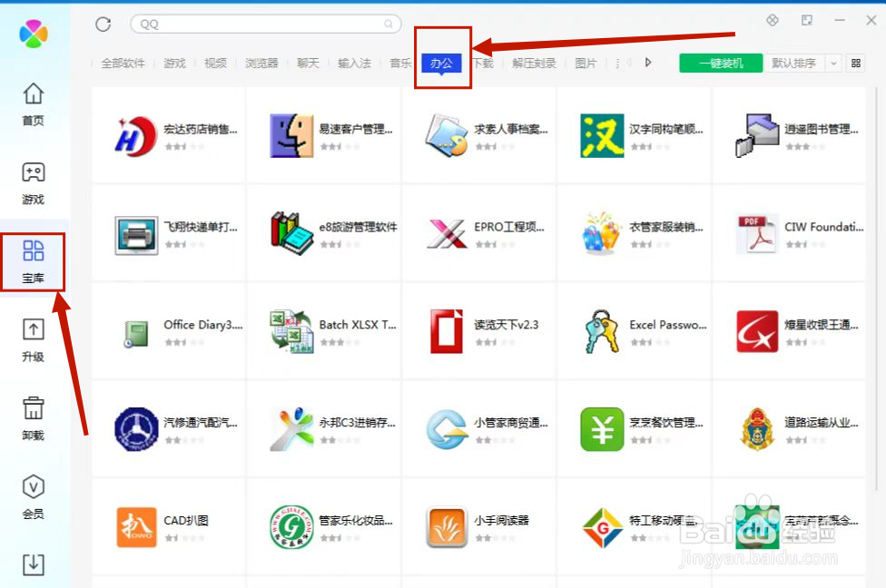Expand sort options dropdown arrow
The height and width of the screenshot is (588, 886).
coord(833,64)
